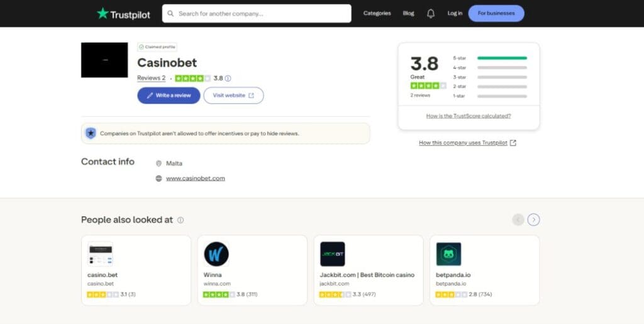The width and height of the screenshot is (644, 324).
Task: Click the previous arrow in carousel
Action: coord(518,220)
